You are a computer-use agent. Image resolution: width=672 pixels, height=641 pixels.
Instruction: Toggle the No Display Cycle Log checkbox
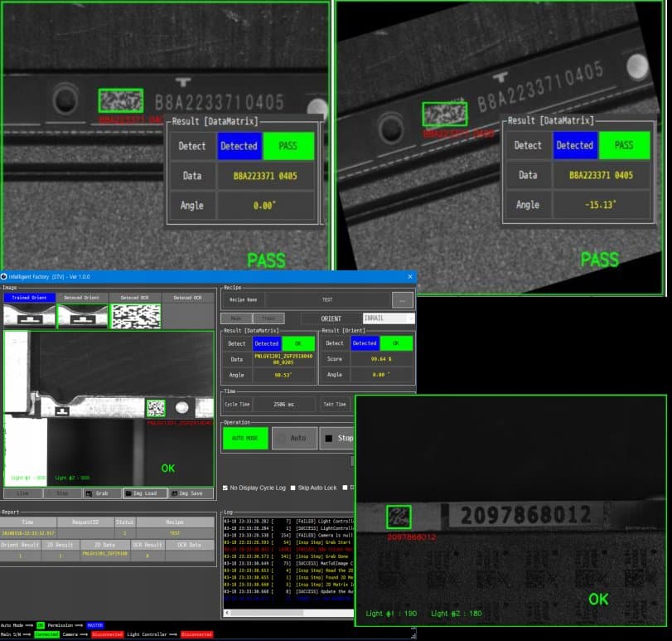point(225,488)
